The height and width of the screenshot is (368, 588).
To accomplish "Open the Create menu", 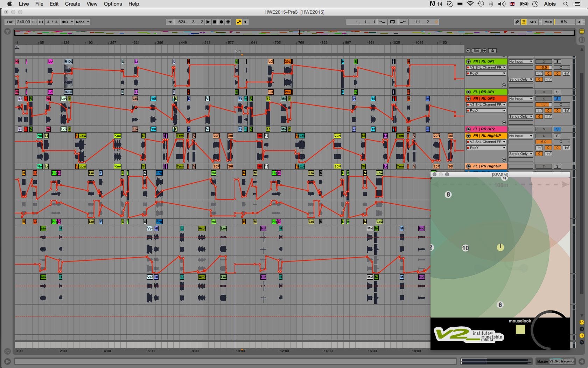I will (x=72, y=4).
